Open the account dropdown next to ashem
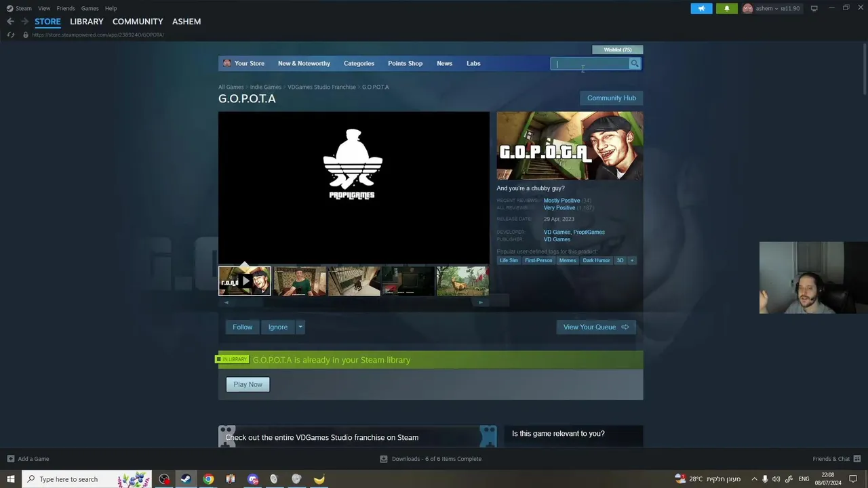Screen dimensions: 868x488 (776, 8)
